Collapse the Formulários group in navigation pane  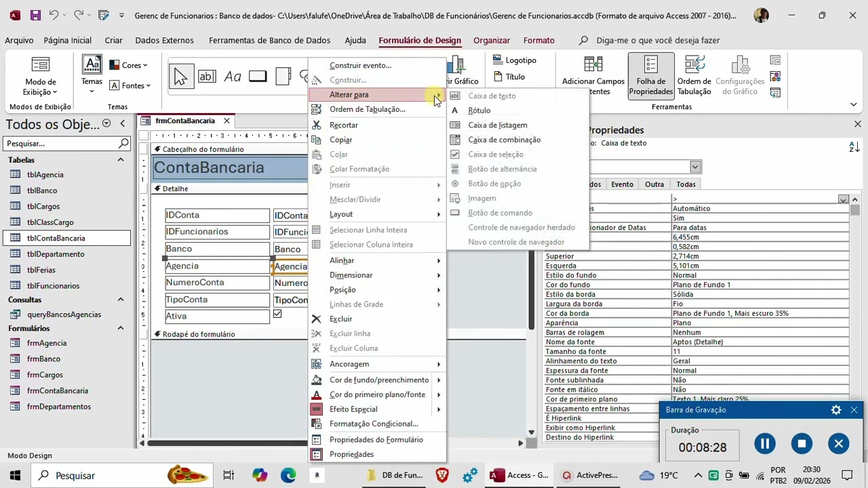pos(121,328)
